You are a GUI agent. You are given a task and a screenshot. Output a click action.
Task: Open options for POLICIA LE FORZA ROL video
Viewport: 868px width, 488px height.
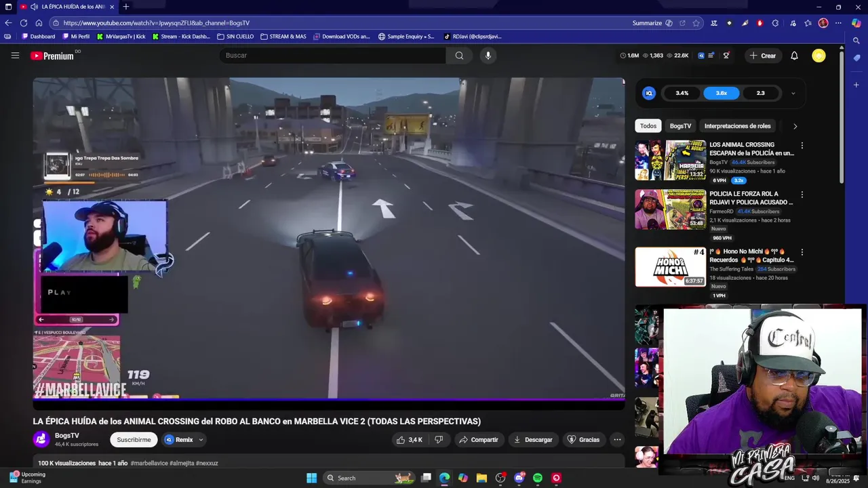point(802,195)
